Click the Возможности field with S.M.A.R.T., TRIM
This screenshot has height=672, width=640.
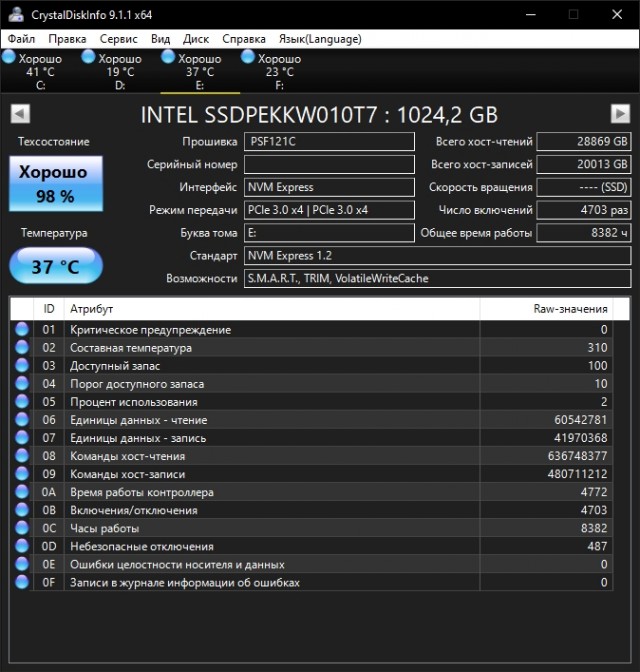coord(438,278)
